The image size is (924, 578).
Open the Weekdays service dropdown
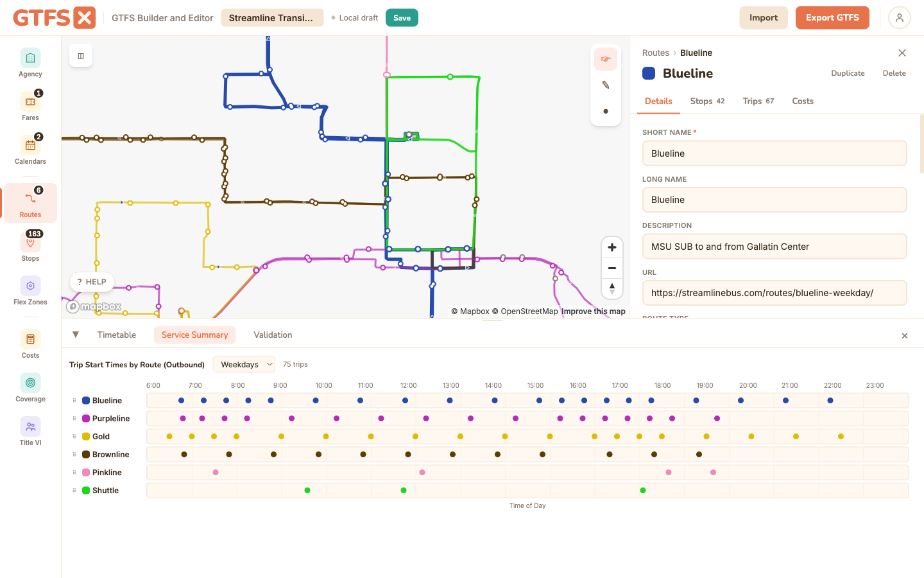click(244, 364)
